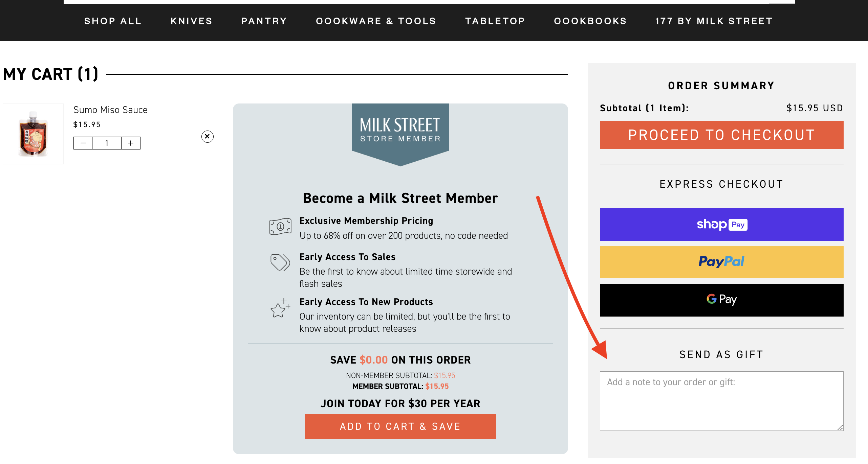Click the $15.95 USD subtotal amount
This screenshot has height=464, width=868.
[x=815, y=108]
